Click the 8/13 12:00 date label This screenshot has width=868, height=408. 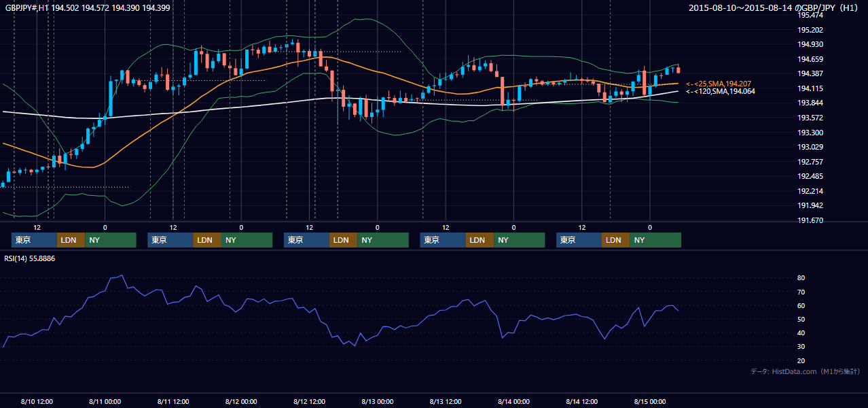[446, 401]
